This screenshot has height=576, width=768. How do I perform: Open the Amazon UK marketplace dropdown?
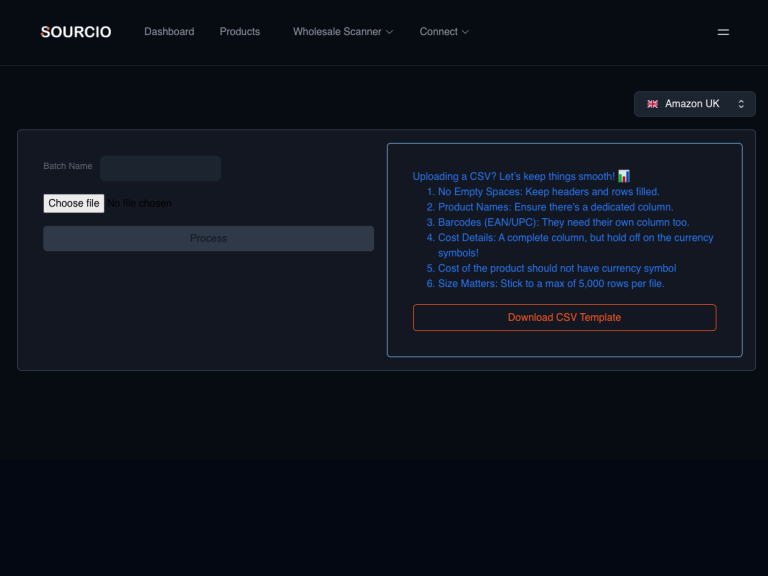(x=694, y=104)
